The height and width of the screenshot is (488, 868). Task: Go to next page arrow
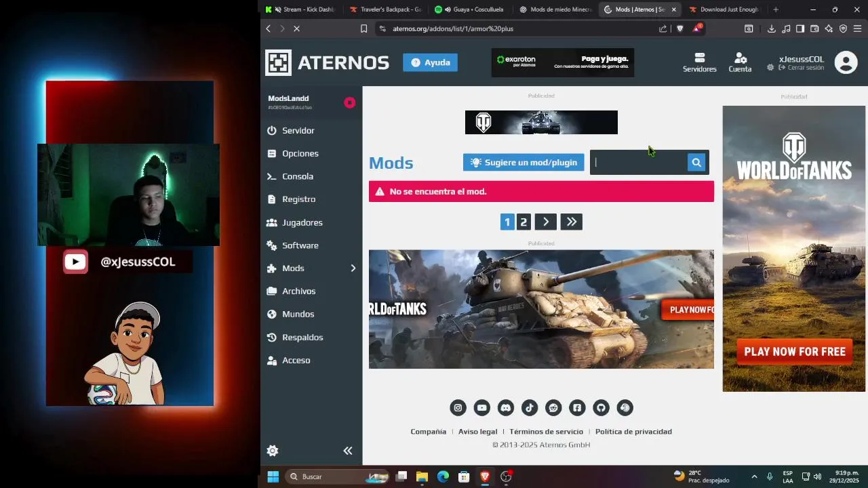546,222
